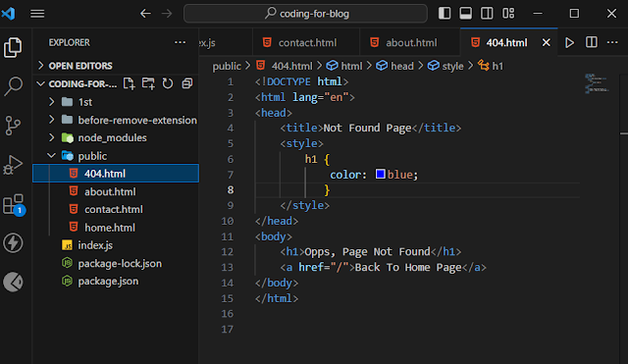The width and height of the screenshot is (628, 364).
Task: Open the Explorer view in activity bar
Action: click(x=13, y=48)
